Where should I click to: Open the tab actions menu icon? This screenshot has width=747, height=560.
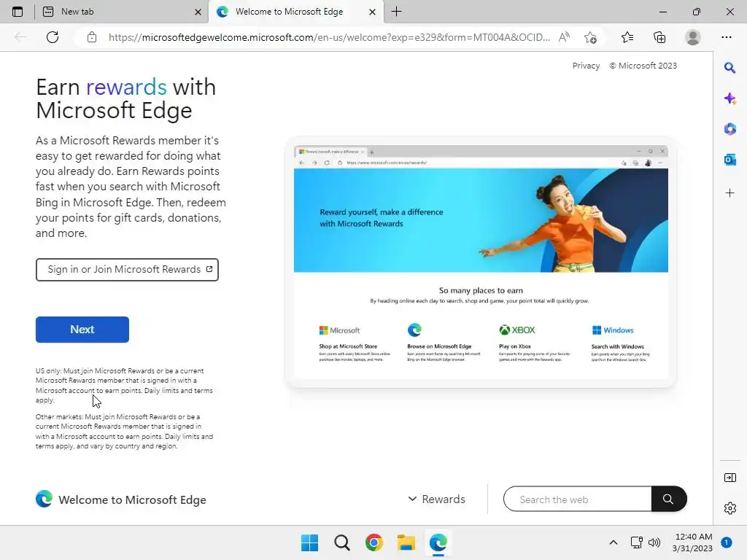pyautogui.click(x=18, y=12)
